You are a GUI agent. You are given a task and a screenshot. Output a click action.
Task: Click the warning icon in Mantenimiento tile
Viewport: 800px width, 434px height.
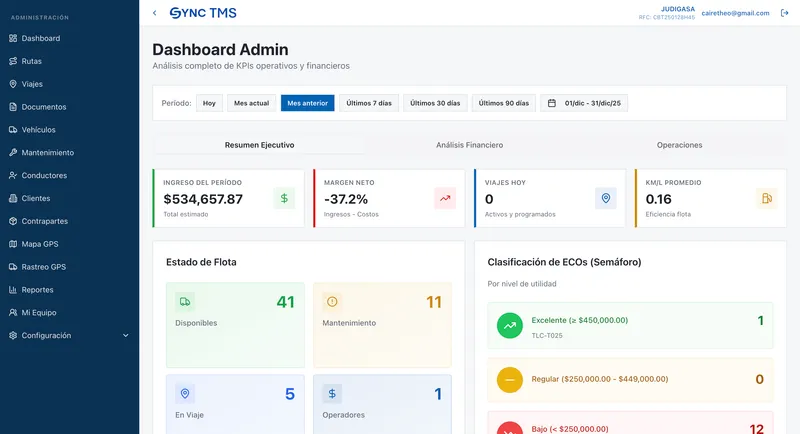[332, 302]
